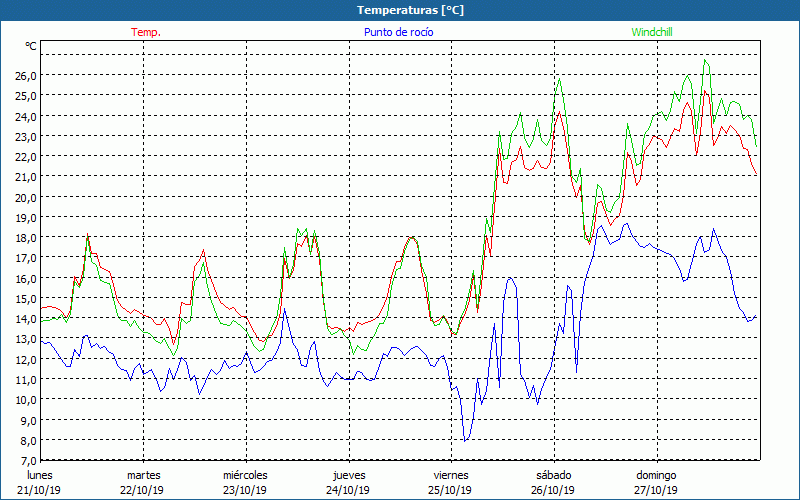Click the 8,0 y-axis value
The image size is (800, 500).
tap(28, 440)
